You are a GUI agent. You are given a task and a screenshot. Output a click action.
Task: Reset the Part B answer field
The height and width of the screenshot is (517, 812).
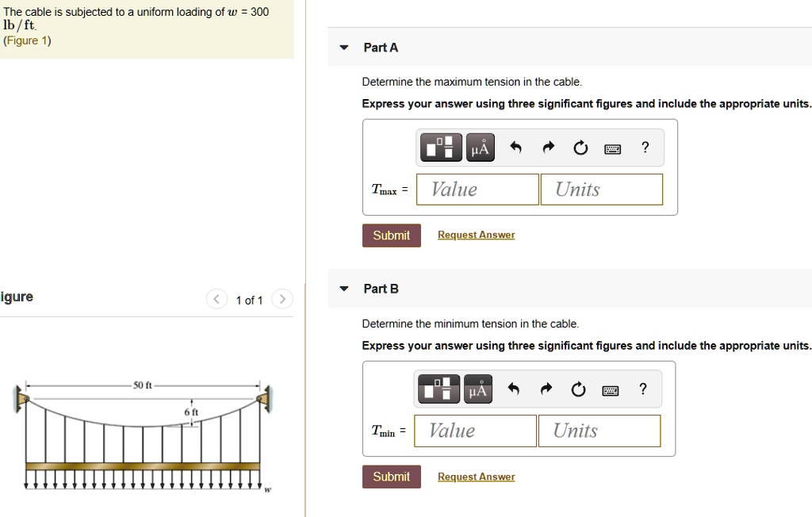577,389
